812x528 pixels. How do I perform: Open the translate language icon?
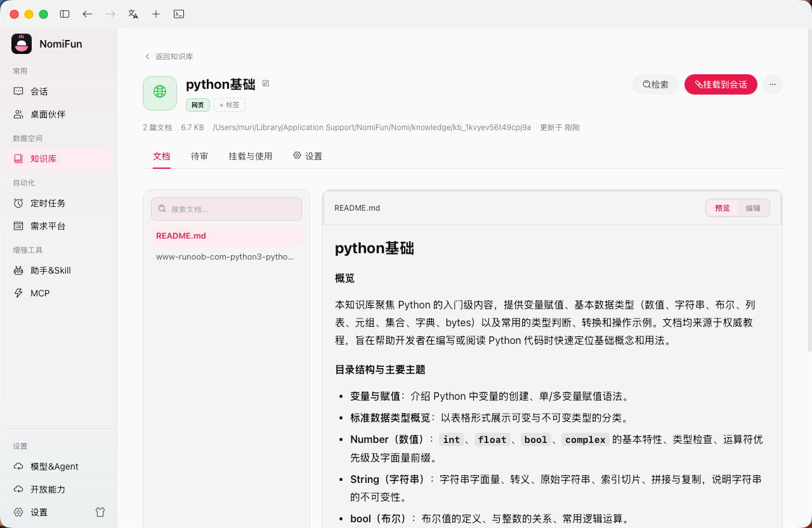tap(133, 14)
